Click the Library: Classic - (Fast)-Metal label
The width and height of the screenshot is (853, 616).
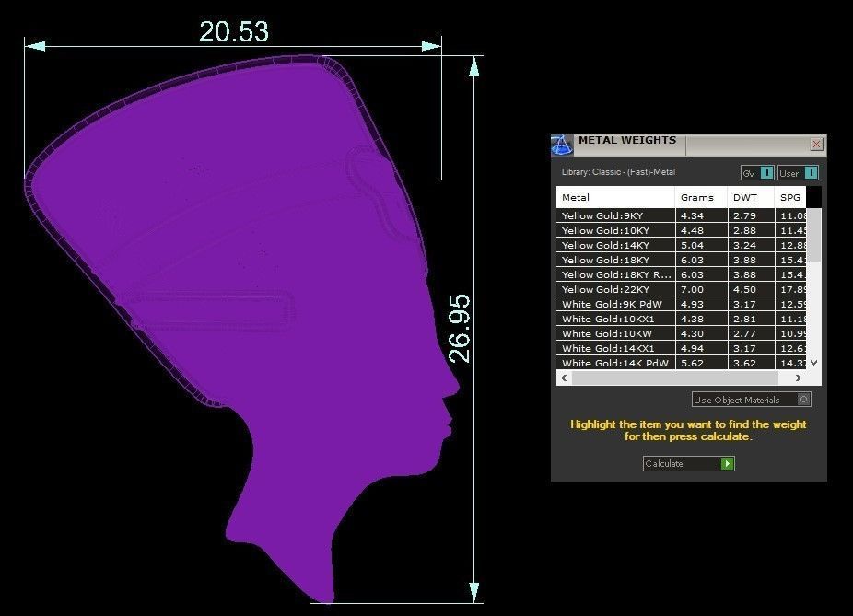[x=618, y=172]
